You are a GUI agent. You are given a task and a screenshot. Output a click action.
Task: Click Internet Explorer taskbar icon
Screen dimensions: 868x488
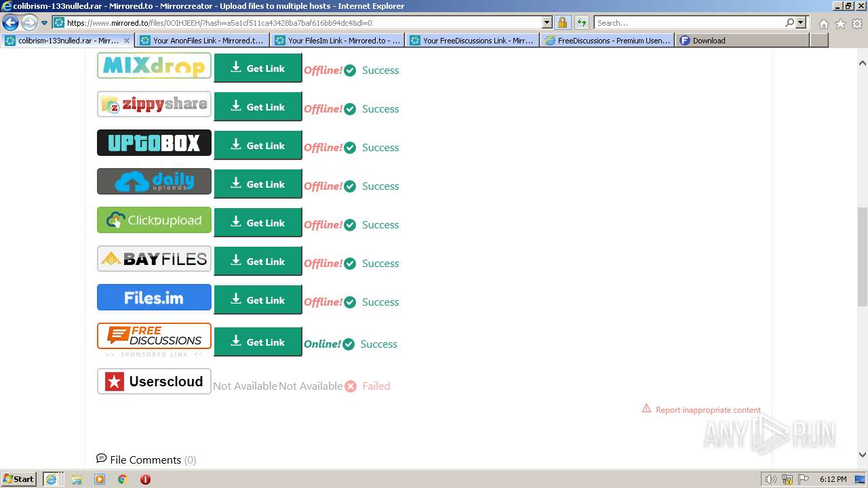pos(52,479)
